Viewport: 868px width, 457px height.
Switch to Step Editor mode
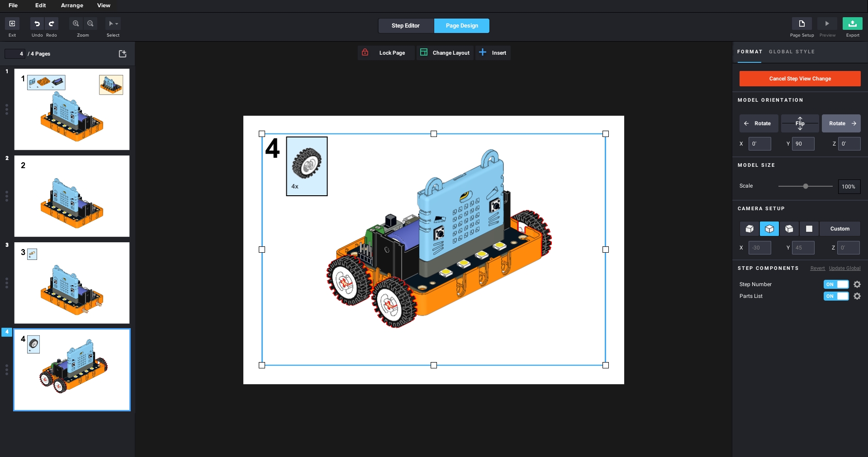click(406, 26)
